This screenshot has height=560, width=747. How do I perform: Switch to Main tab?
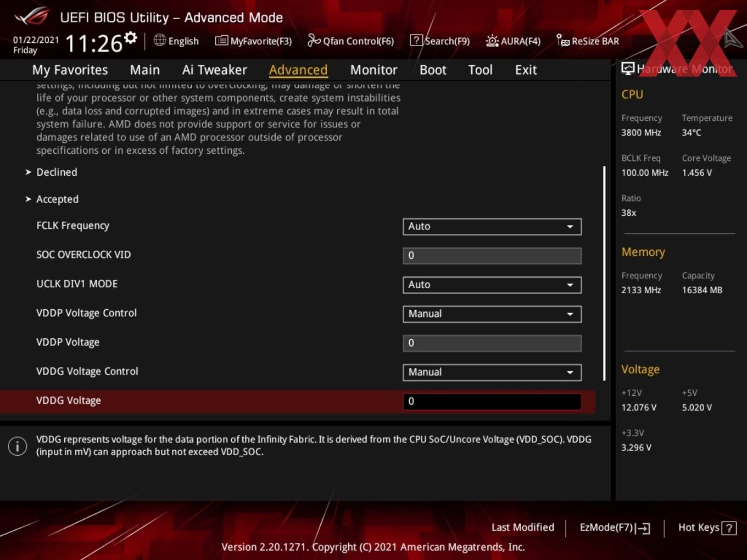[x=145, y=70]
